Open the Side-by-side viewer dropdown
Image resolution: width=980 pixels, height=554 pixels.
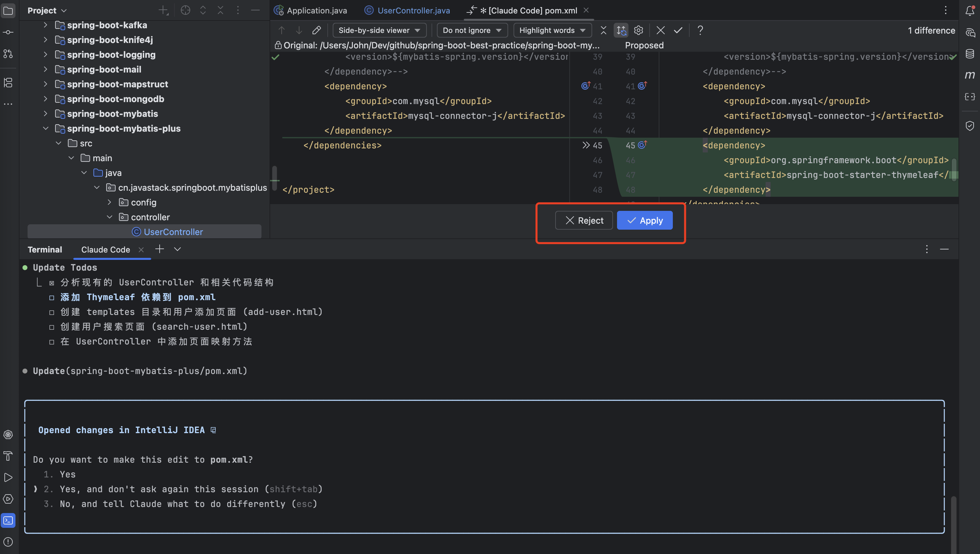[x=379, y=30]
